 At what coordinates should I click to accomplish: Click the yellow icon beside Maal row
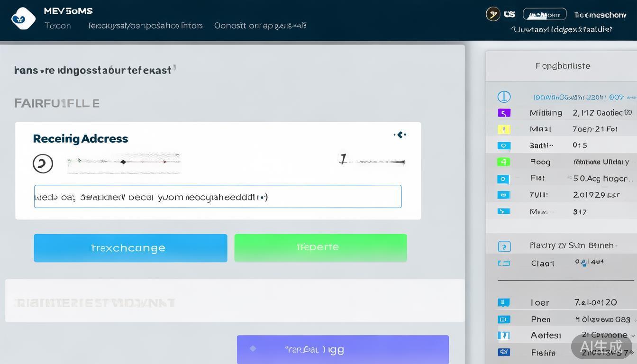coord(504,129)
